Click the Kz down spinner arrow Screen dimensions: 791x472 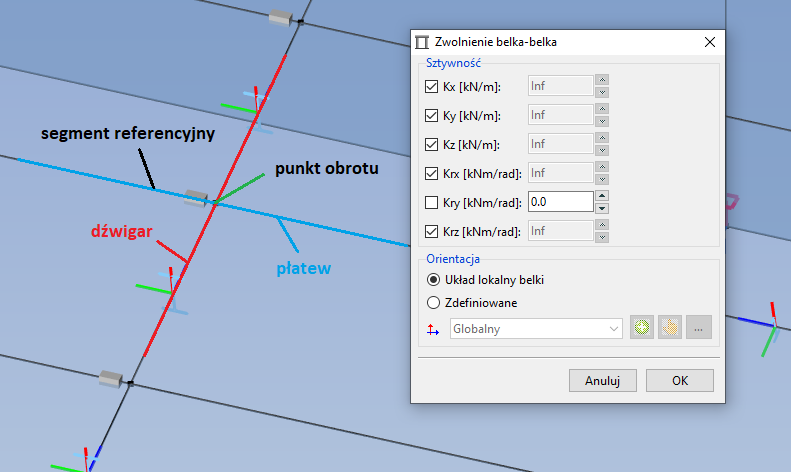[x=602, y=150]
